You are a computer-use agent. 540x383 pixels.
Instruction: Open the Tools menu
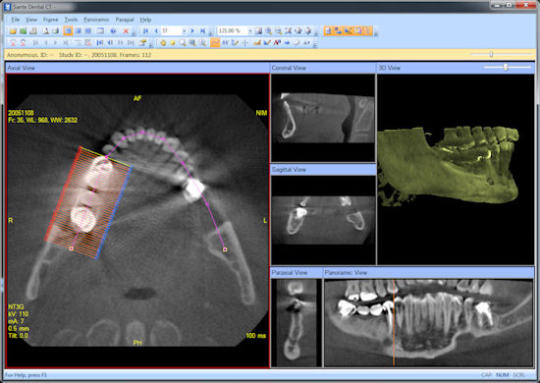click(x=71, y=20)
